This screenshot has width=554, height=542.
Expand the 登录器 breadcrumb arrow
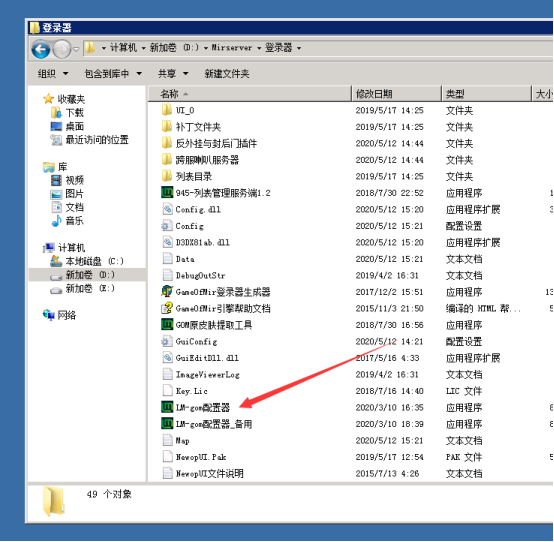pyautogui.click(x=299, y=48)
